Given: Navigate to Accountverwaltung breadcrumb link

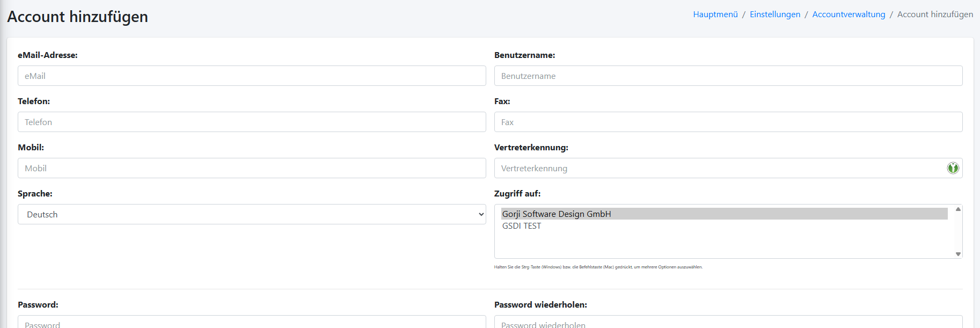Looking at the screenshot, I should coord(849,14).
